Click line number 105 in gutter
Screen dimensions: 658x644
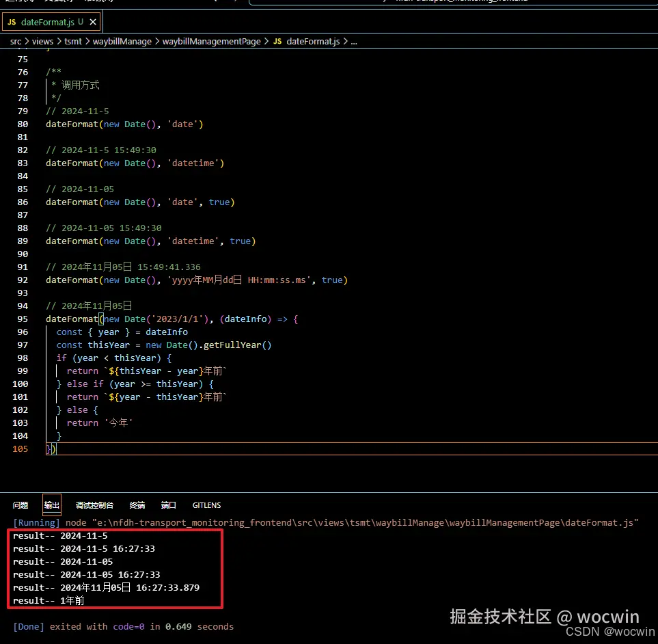click(x=20, y=448)
